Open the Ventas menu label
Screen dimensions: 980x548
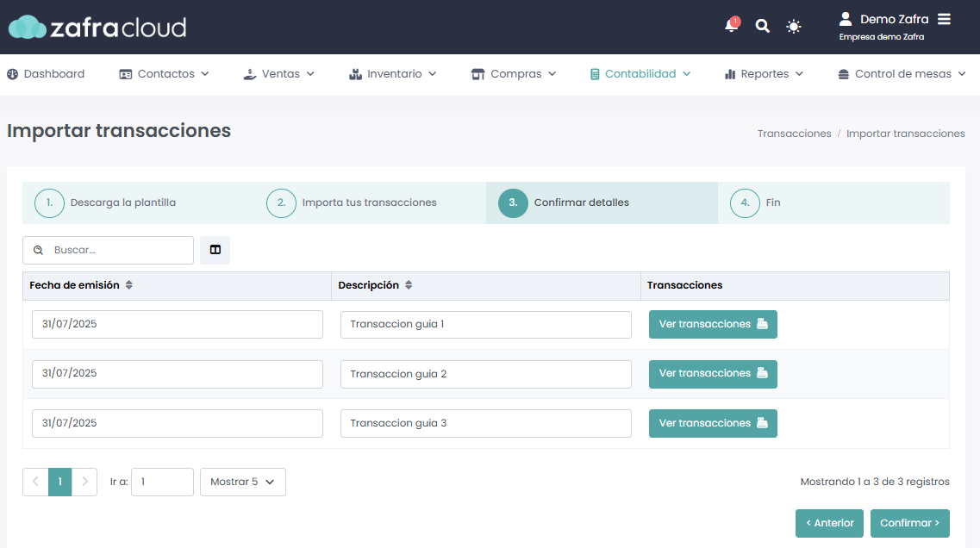coord(281,74)
